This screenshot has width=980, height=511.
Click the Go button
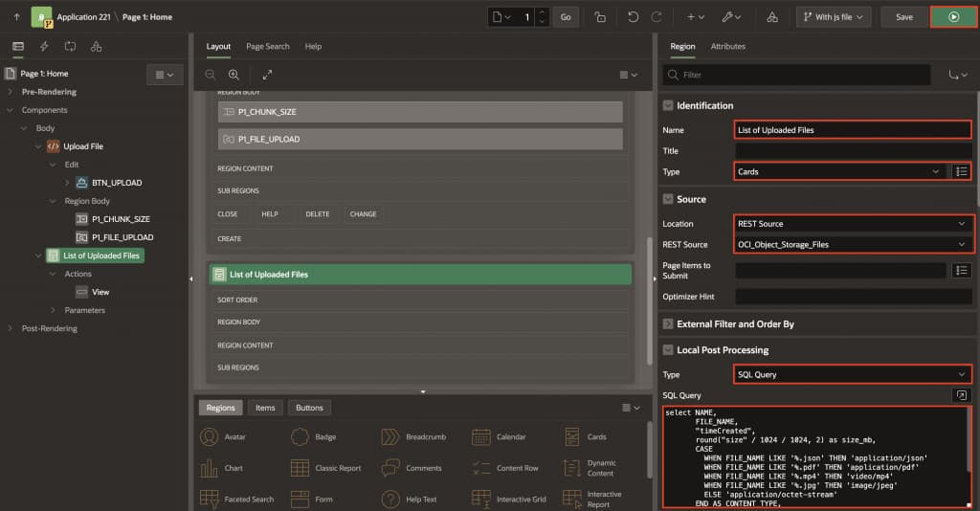[566, 16]
